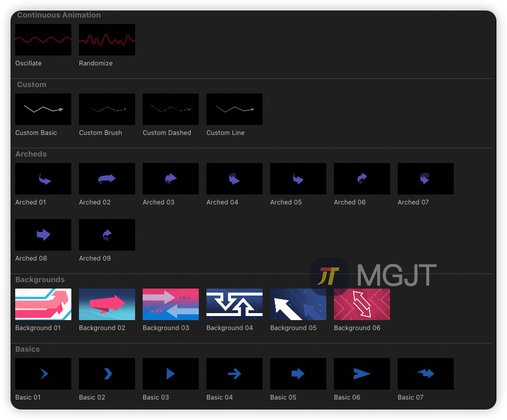The height and width of the screenshot is (420, 507).
Task: Choose the Custom Brush arrow preset
Action: (107, 109)
